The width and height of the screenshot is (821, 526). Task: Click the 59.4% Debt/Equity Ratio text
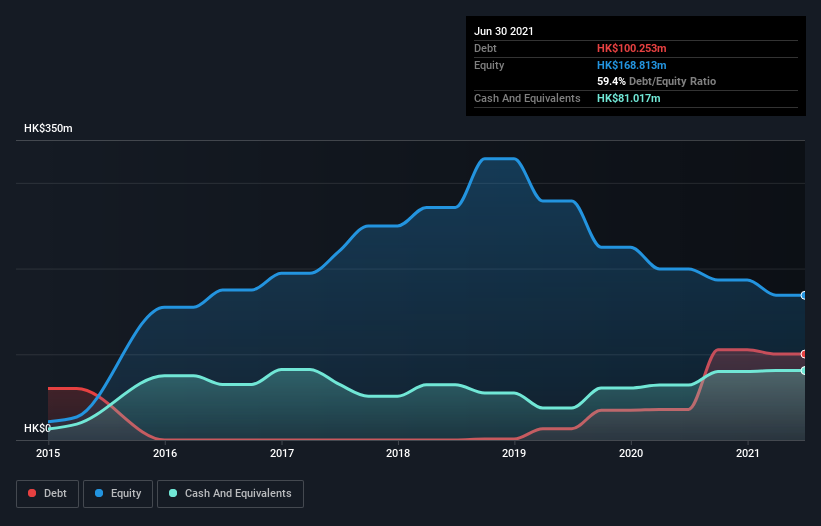tap(657, 81)
